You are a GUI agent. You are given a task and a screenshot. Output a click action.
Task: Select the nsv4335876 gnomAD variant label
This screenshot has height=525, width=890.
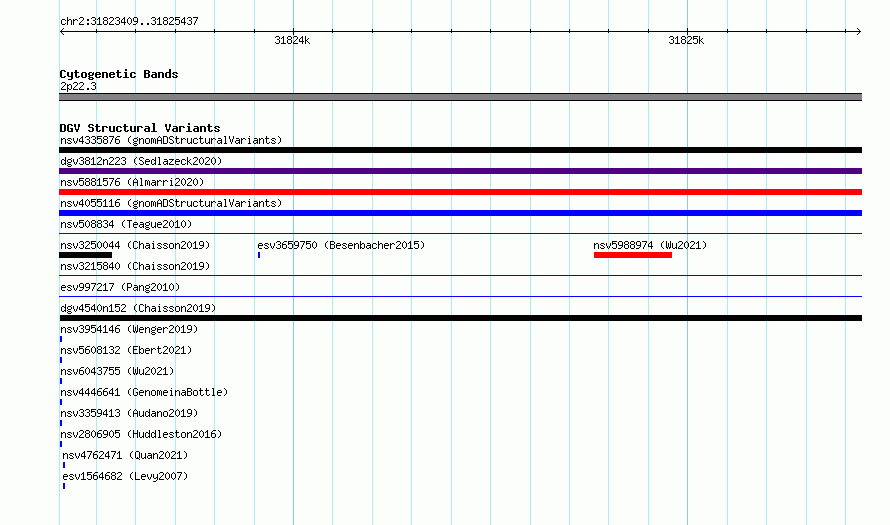171,140
